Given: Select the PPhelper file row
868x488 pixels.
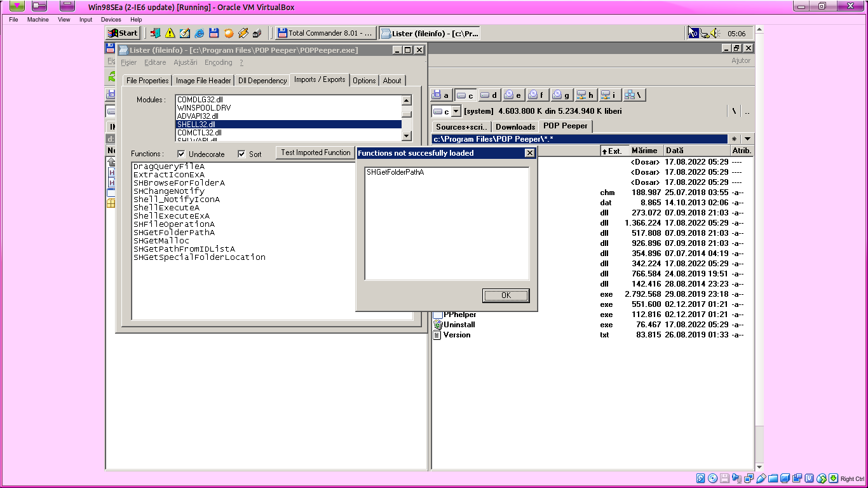Looking at the screenshot, I should click(x=592, y=315).
